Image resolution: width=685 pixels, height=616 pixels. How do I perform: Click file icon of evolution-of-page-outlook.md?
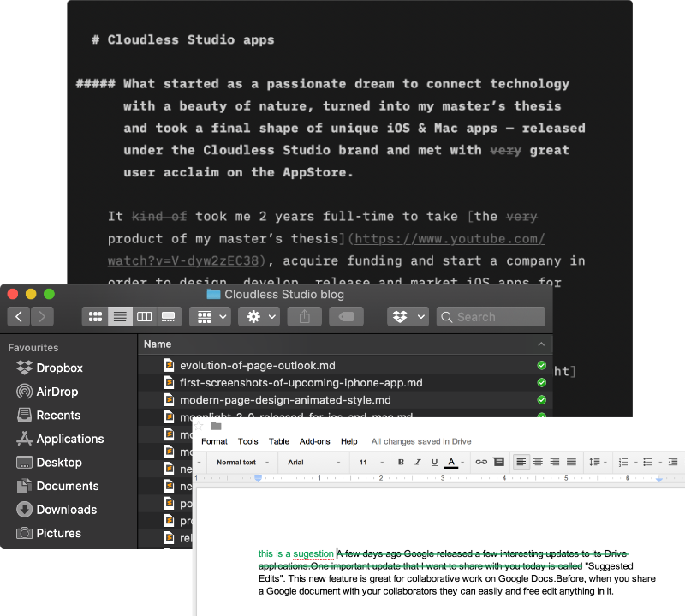[169, 365]
